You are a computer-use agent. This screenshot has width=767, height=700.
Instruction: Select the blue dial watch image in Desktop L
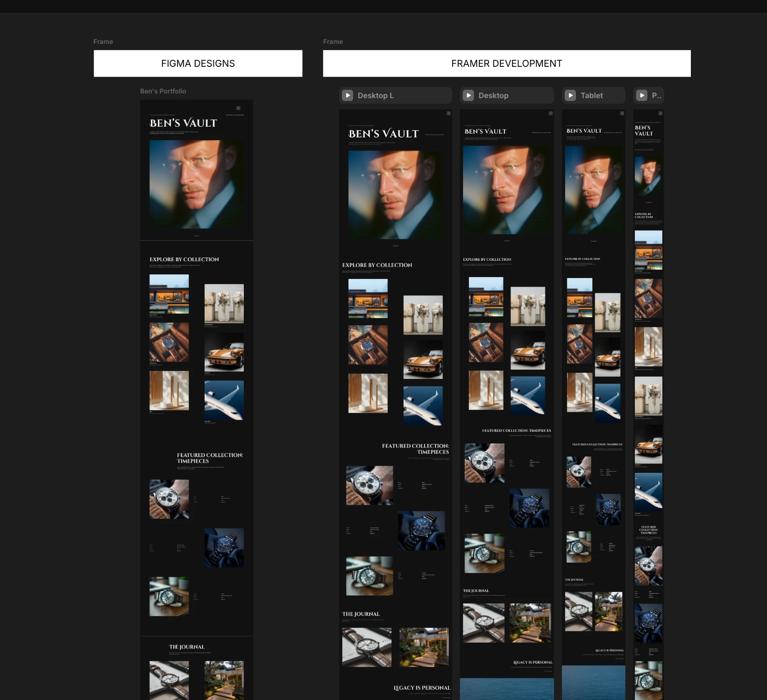pyautogui.click(x=421, y=531)
